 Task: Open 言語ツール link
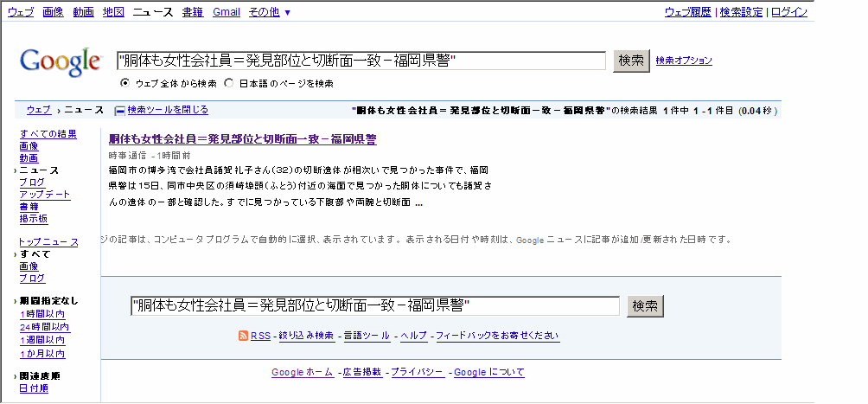pos(367,336)
